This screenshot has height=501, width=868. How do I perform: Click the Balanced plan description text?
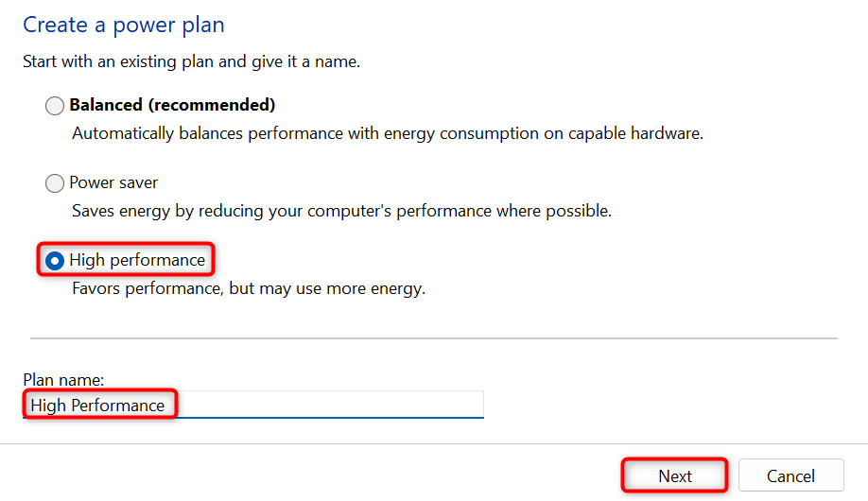(388, 133)
